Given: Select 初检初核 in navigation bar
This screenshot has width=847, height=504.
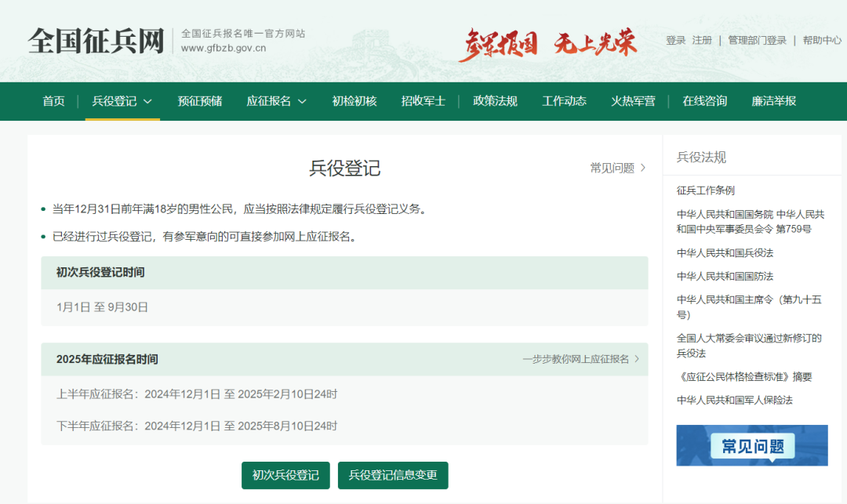Looking at the screenshot, I should coord(354,101).
